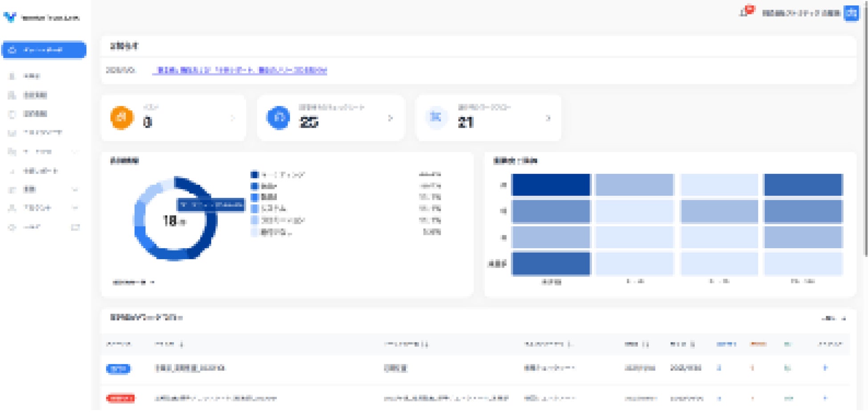The width and height of the screenshot is (868, 412).
Task: Open the highlighted blue sidebar menu item
Action: [44, 50]
